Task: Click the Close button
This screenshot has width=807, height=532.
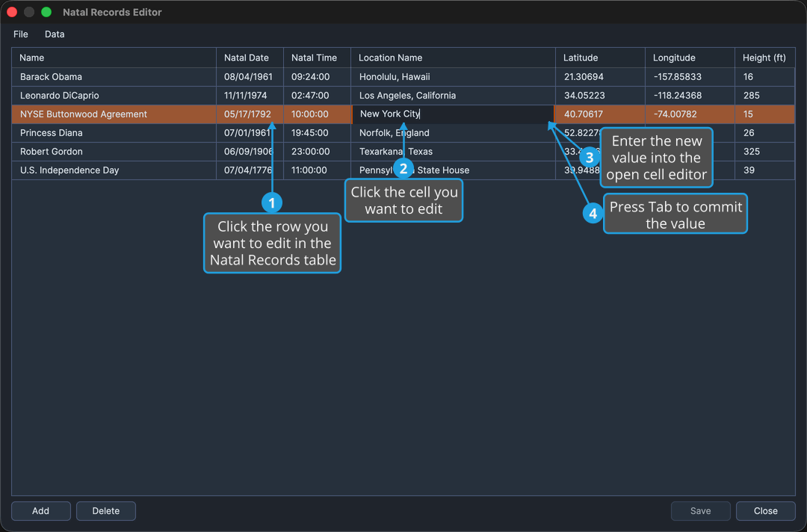Action: pos(766,511)
